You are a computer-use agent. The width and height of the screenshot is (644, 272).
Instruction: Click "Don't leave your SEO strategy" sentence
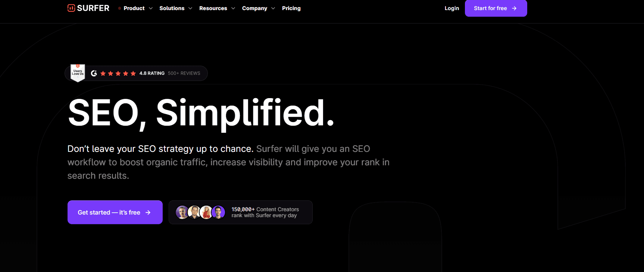point(160,149)
